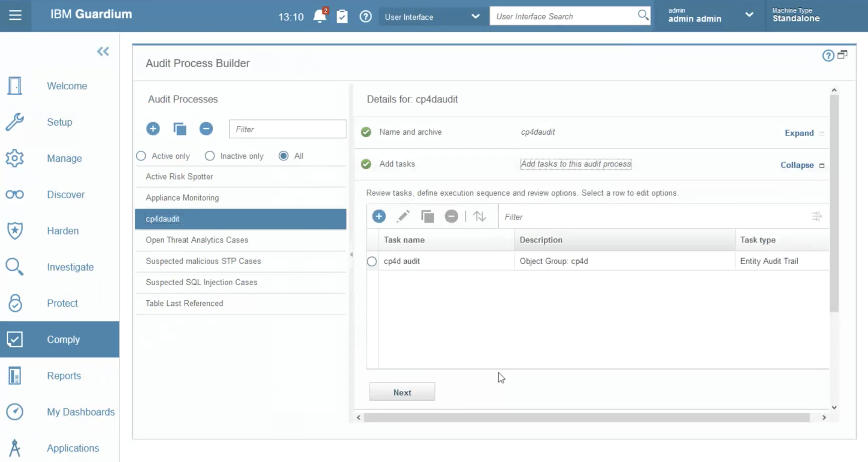Delete the selected audit process
The height and width of the screenshot is (462, 868).
pyautogui.click(x=206, y=129)
